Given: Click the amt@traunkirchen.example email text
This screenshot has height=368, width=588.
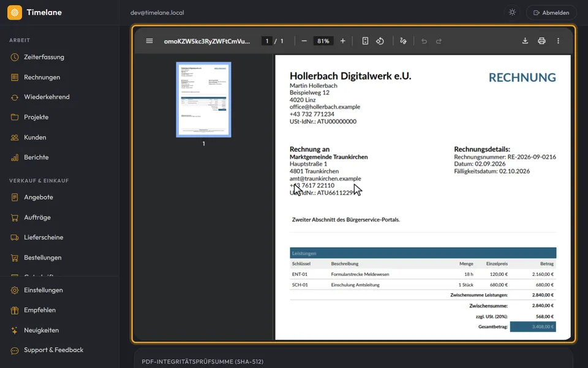Looking at the screenshot, I should 325,178.
